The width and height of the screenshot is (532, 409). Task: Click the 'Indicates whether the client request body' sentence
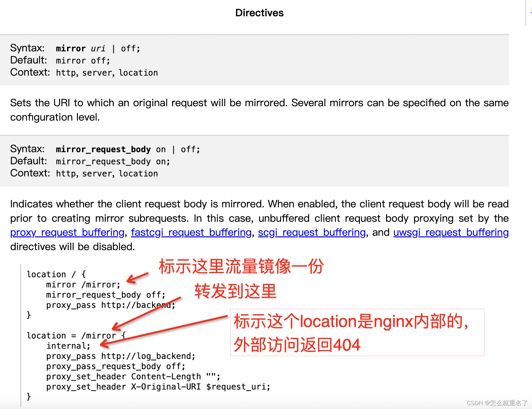click(x=138, y=204)
